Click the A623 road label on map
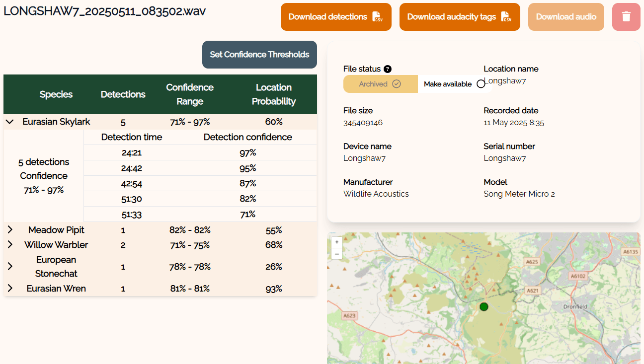The image size is (644, 364). 349,315
